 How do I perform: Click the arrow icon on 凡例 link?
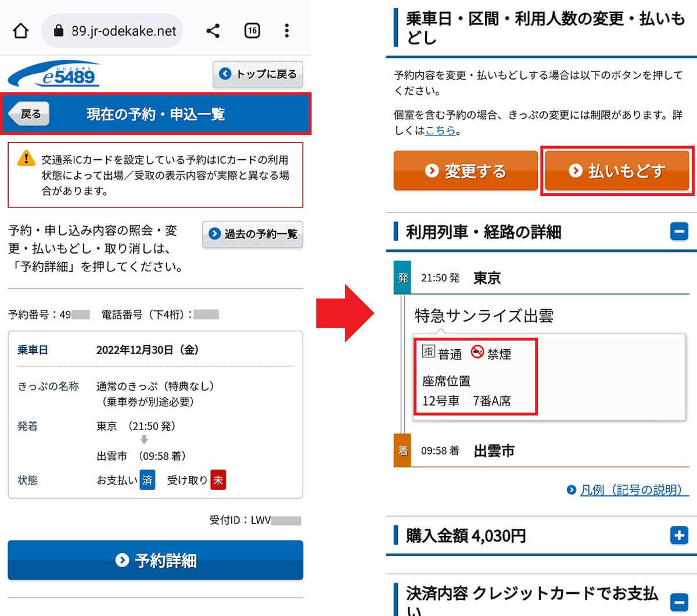click(x=572, y=490)
